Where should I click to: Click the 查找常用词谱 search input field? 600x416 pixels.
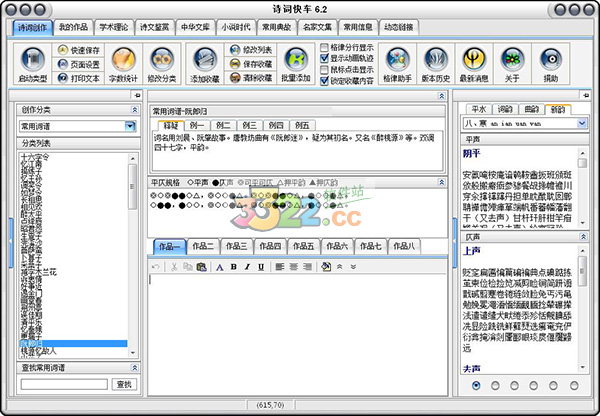tap(64, 384)
